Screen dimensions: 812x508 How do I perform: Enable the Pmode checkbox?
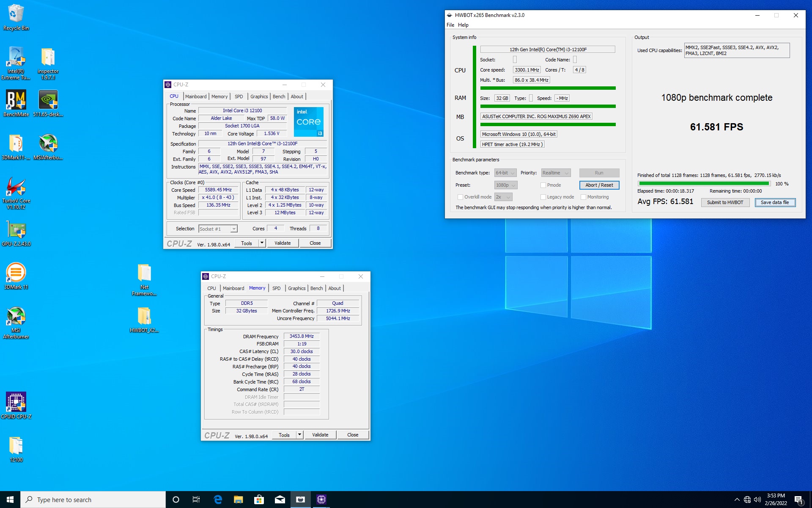click(x=543, y=185)
